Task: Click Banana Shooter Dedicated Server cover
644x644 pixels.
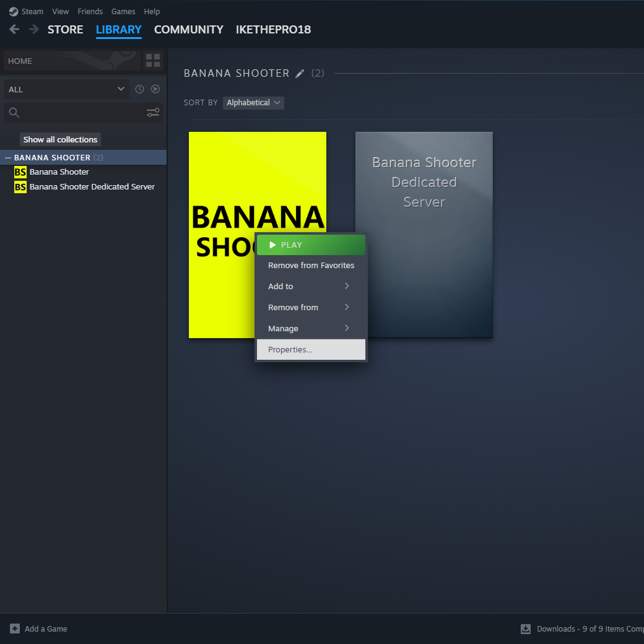Action: click(x=424, y=235)
